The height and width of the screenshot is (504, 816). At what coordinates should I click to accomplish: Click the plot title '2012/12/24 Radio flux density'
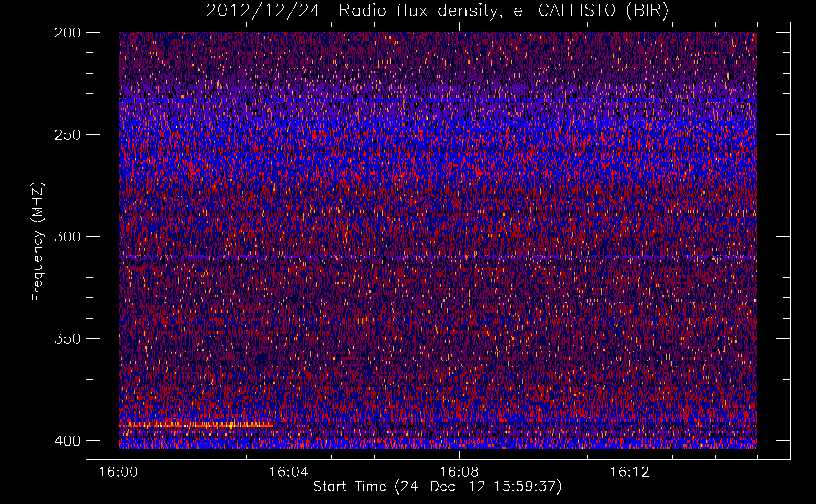[x=437, y=11]
